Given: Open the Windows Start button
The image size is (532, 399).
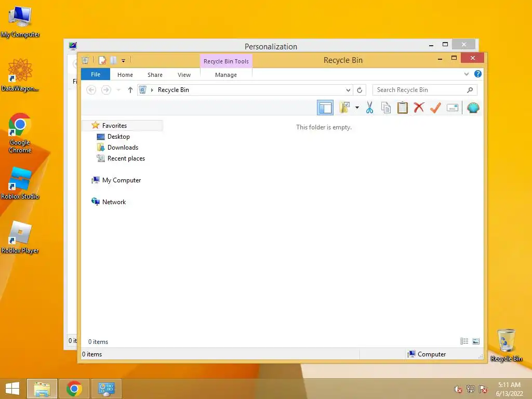Looking at the screenshot, I should 12,389.
